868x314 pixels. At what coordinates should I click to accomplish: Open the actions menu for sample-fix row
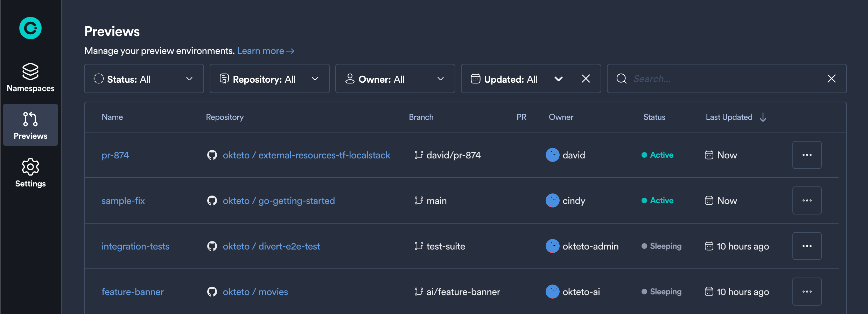[807, 200]
